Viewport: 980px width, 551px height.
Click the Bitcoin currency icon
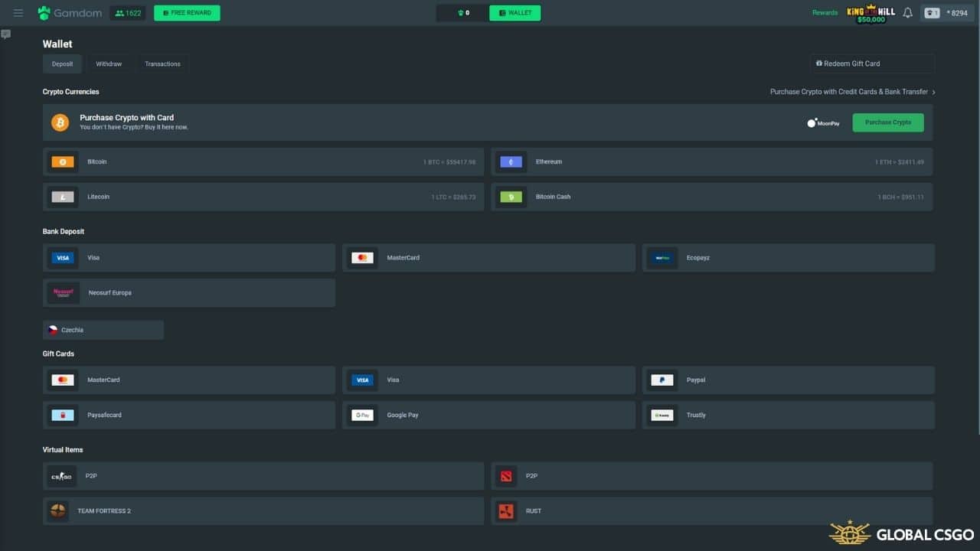(63, 162)
